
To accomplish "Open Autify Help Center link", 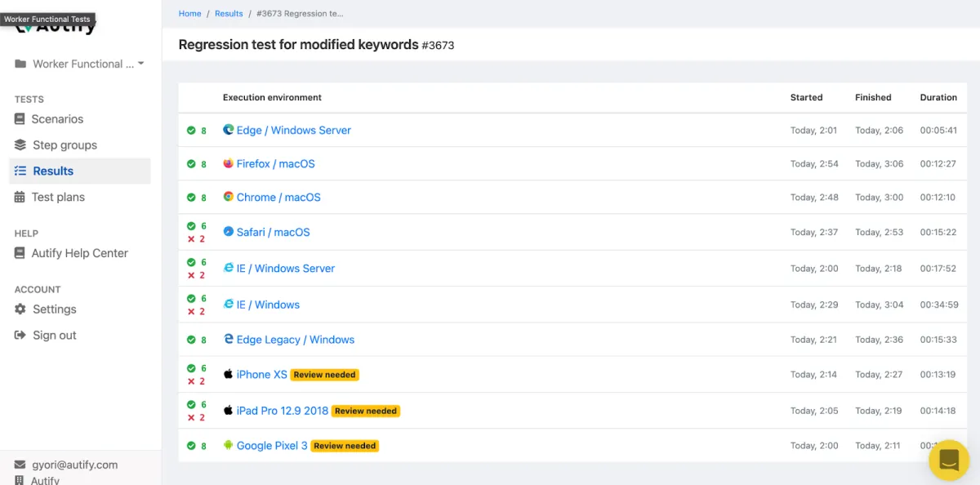I will 80,253.
